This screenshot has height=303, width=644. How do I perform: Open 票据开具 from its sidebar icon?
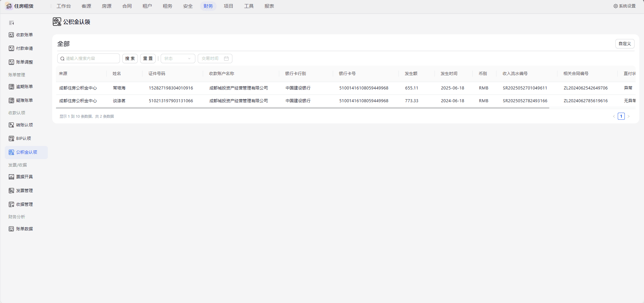pyautogui.click(x=11, y=177)
